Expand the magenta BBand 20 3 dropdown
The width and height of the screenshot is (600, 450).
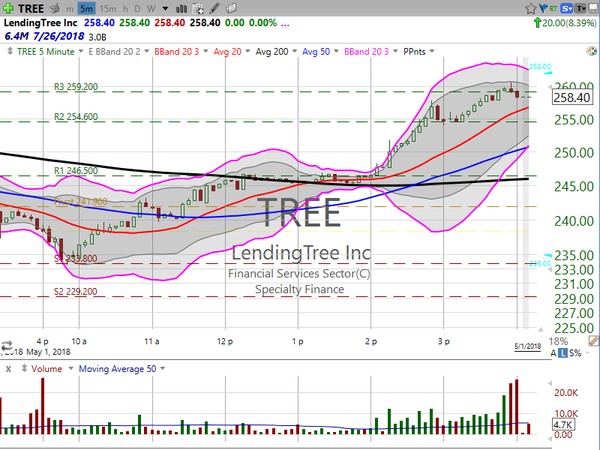click(x=395, y=51)
